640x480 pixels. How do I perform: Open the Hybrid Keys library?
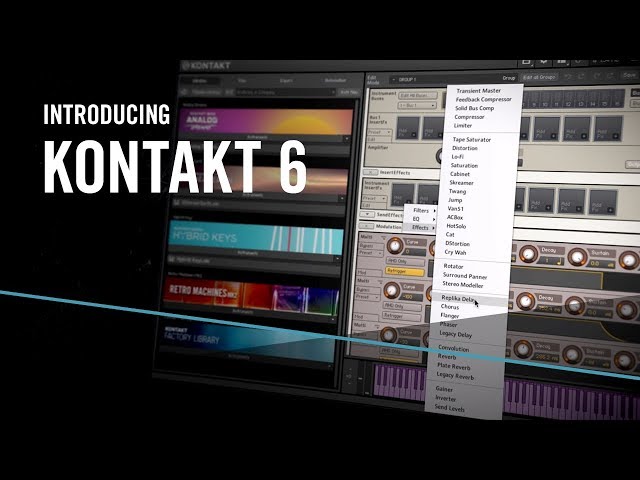tap(256, 238)
